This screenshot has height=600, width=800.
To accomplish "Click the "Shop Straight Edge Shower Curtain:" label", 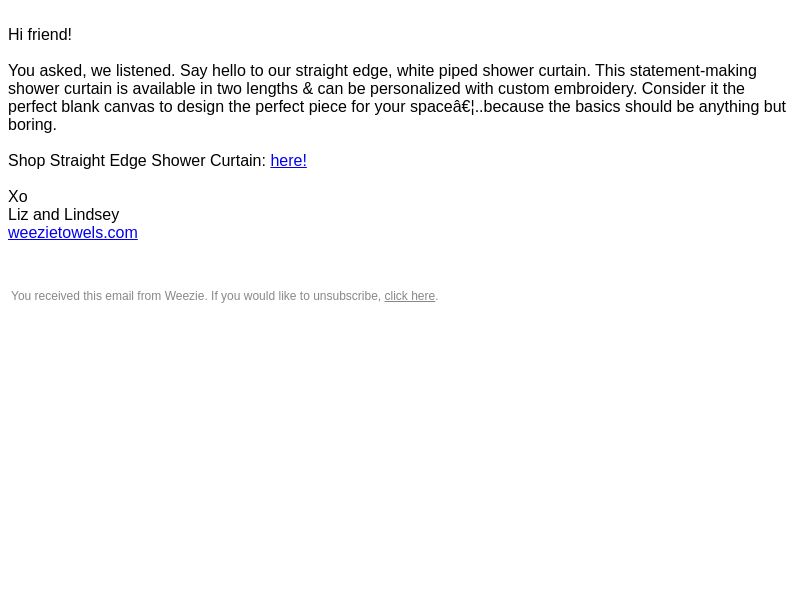I will point(137,160).
